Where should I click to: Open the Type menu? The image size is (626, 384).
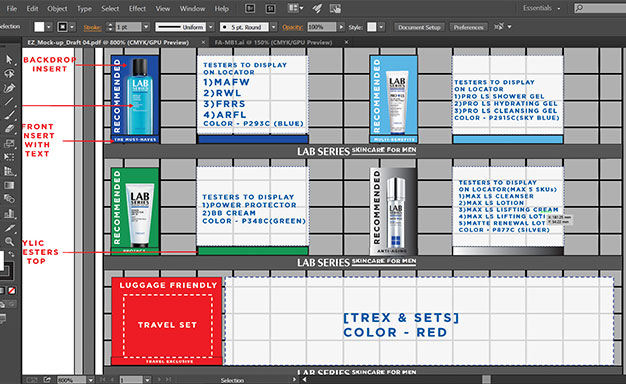84,8
